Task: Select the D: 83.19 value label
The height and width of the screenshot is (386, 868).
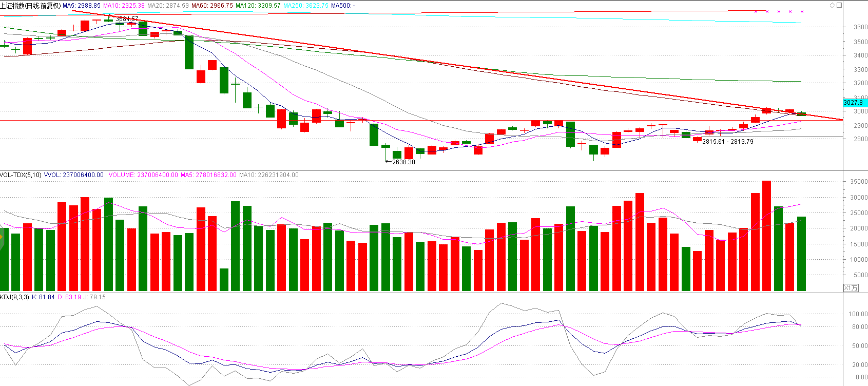Action: 69,297
